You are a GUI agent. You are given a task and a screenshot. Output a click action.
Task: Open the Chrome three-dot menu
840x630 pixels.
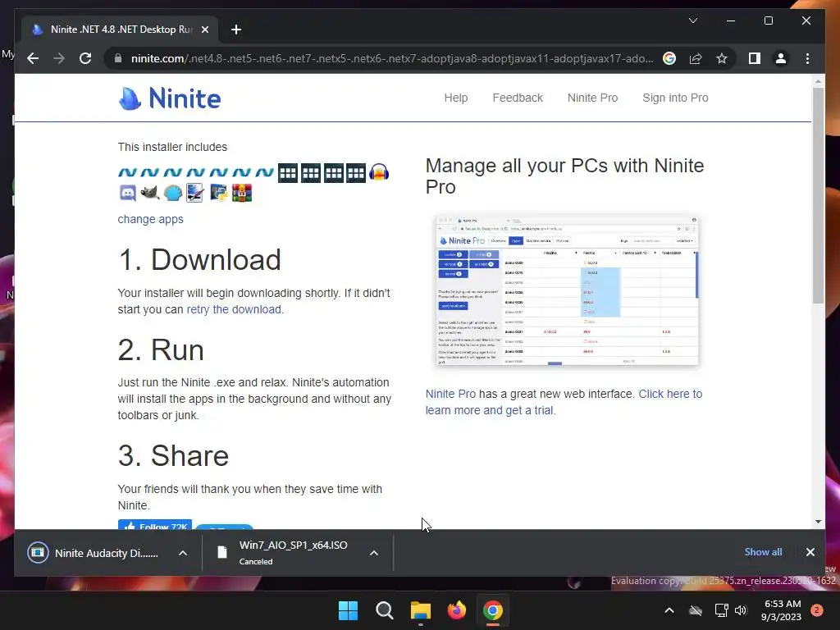[x=807, y=58]
